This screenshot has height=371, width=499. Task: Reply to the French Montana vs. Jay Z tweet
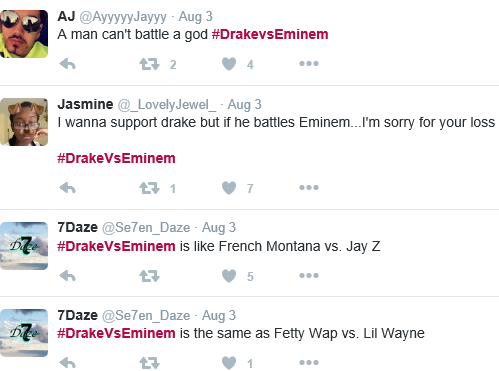[x=68, y=276]
